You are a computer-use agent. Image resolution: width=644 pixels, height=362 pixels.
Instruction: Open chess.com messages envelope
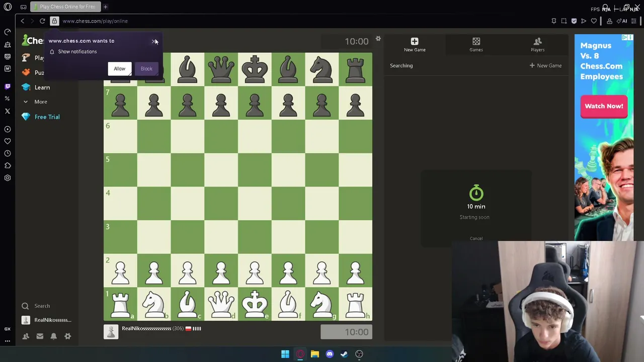tap(40, 336)
